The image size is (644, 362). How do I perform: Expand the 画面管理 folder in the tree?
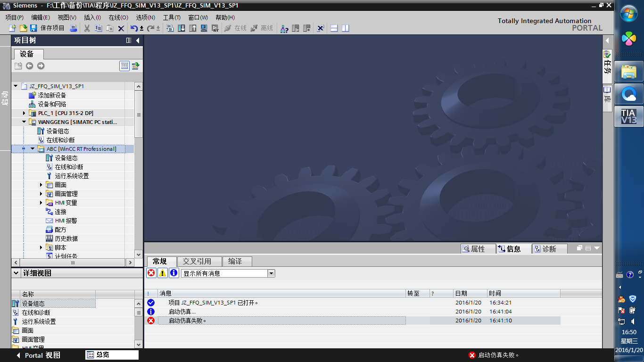coord(41,194)
